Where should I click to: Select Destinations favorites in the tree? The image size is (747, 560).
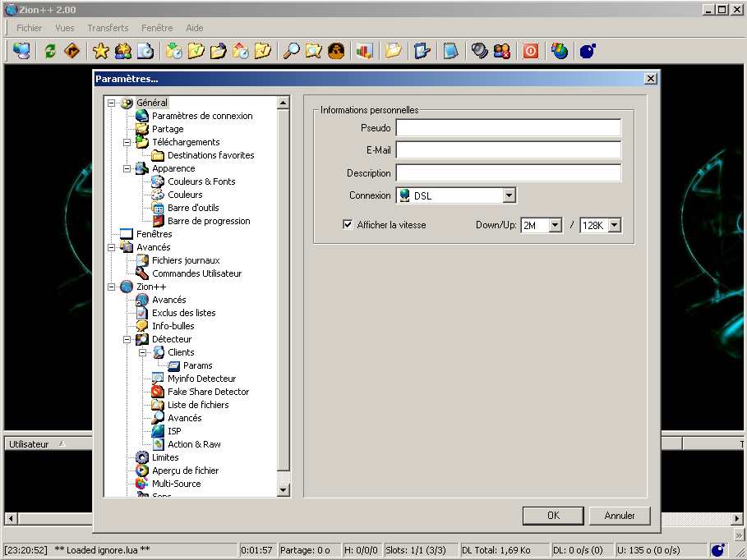coord(210,155)
